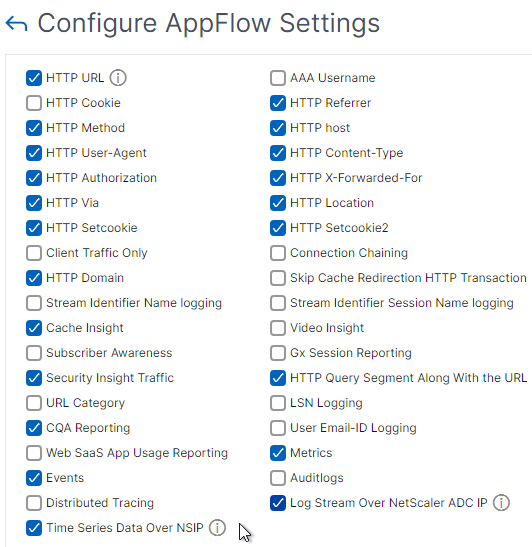Image resolution: width=532 pixels, height=547 pixels.
Task: Click the back arrow beside Configure AppFlow Settings
Action: coord(16,24)
